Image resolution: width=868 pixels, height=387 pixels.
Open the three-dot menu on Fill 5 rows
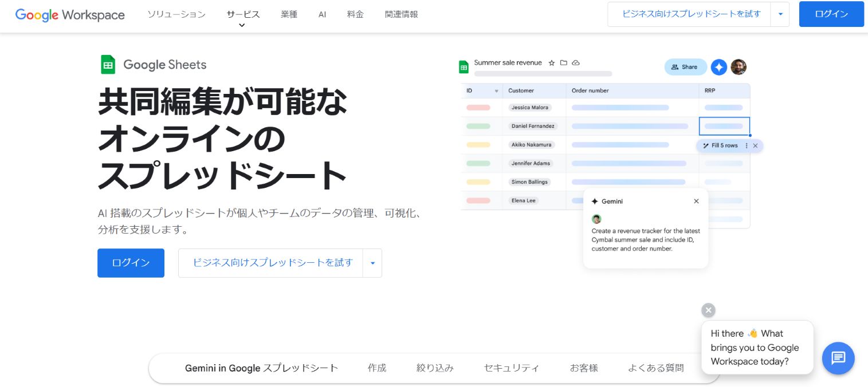tap(746, 145)
